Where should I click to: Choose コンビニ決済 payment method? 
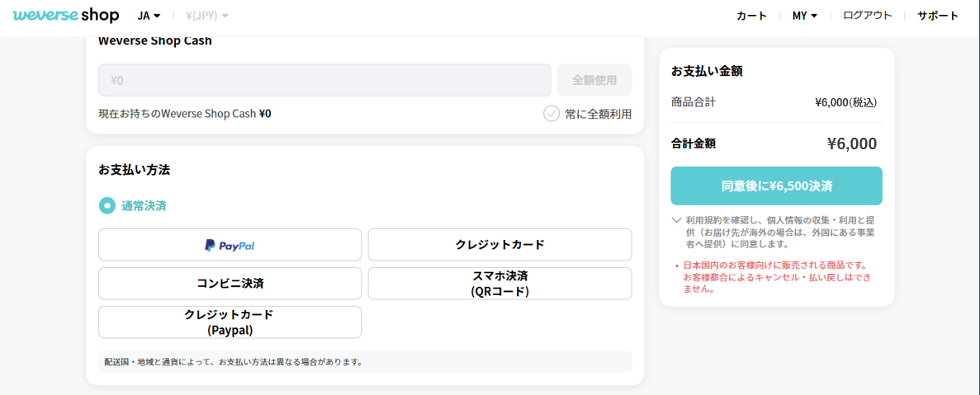pos(230,284)
